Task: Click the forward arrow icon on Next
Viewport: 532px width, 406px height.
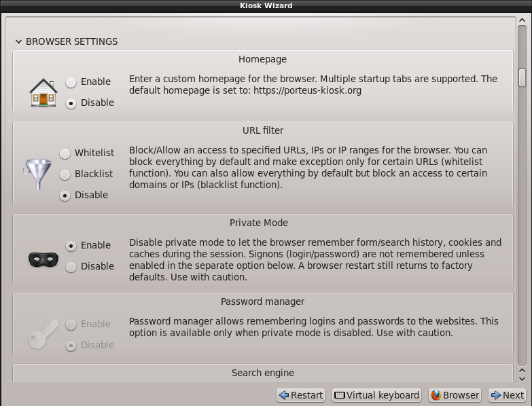Action: (496, 395)
